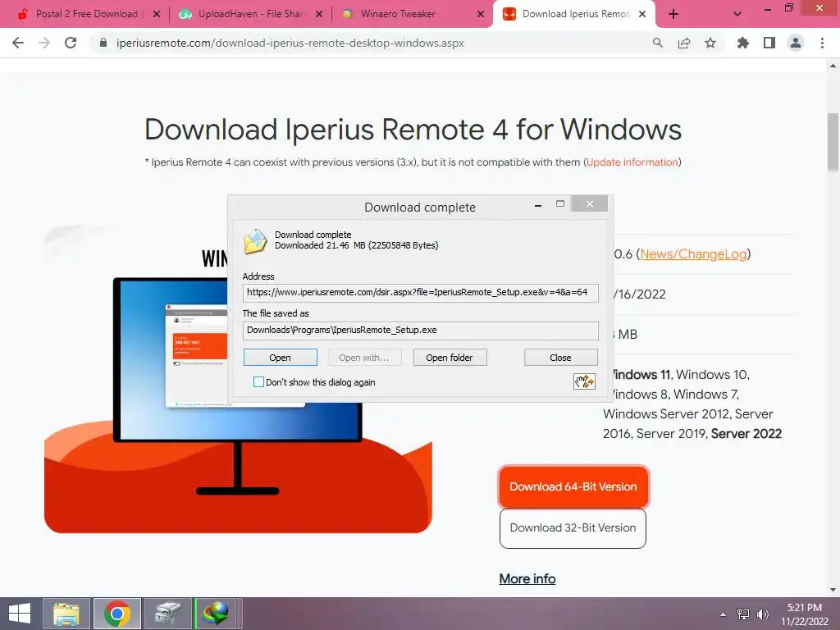Open the Update information link

(x=632, y=162)
